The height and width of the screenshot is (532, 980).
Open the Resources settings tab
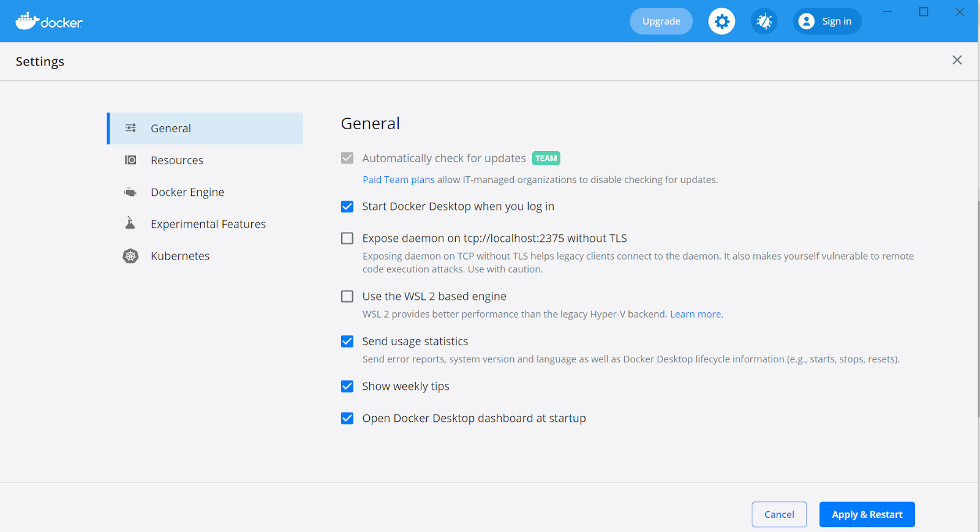click(x=205, y=160)
